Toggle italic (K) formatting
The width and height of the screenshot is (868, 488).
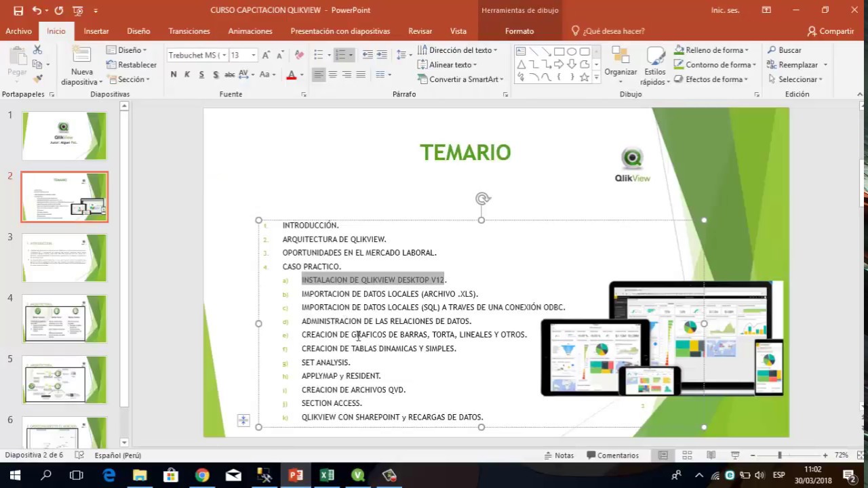(187, 75)
